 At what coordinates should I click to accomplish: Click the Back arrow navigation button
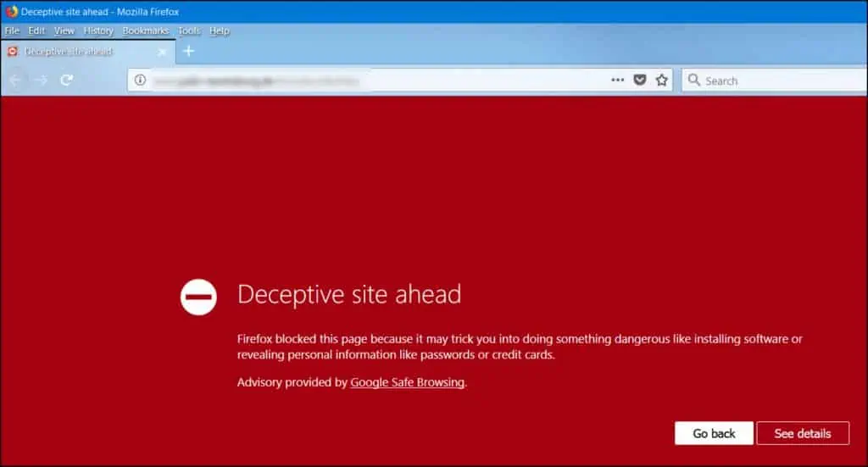[16, 80]
